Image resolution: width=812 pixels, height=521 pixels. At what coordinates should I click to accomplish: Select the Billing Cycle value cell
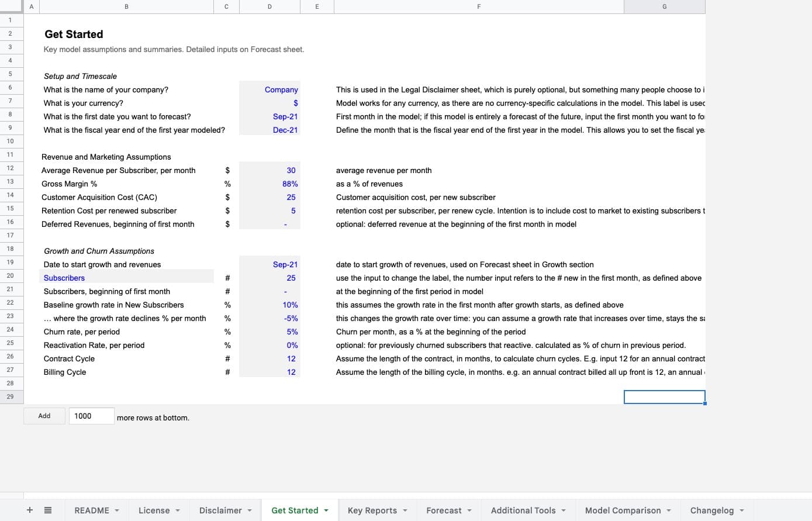pyautogui.click(x=269, y=372)
